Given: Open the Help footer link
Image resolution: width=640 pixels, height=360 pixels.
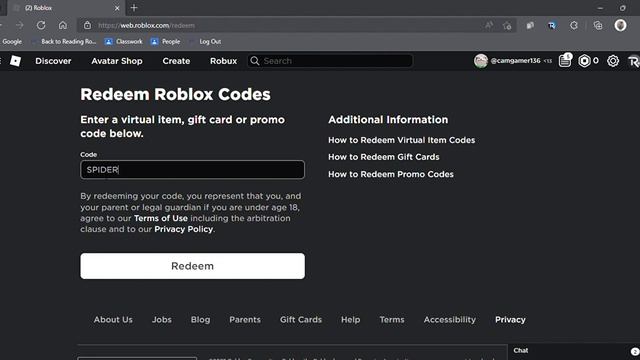Looking at the screenshot, I should tap(351, 320).
